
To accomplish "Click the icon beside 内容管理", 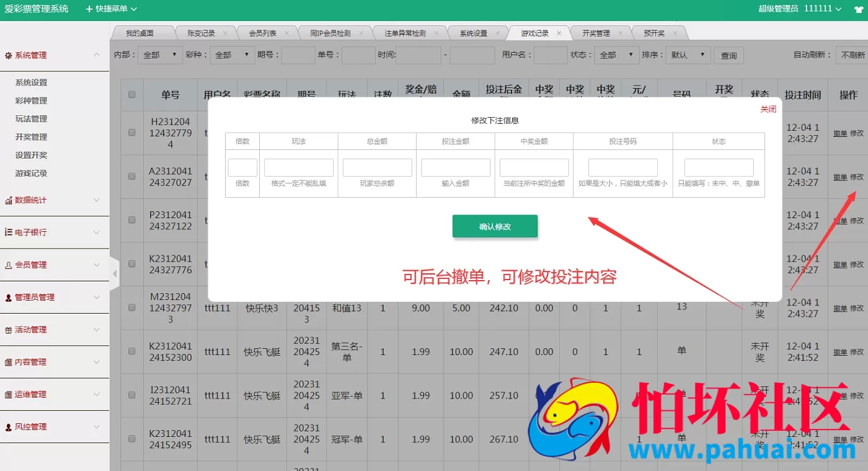I will coord(9,362).
